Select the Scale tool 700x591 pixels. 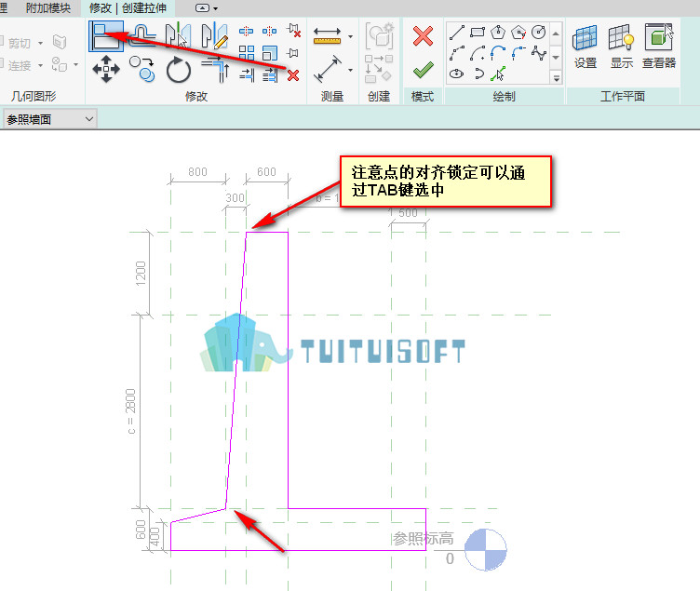pyautogui.click(x=269, y=53)
